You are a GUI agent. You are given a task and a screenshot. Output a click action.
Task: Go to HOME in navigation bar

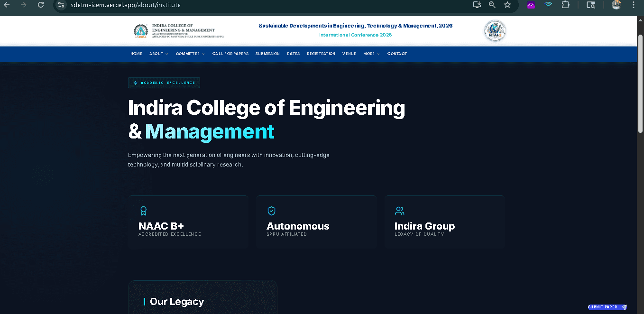[136, 54]
